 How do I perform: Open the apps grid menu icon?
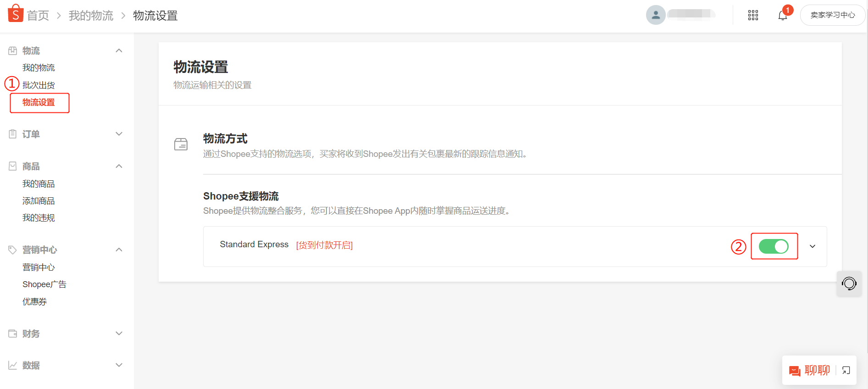753,15
